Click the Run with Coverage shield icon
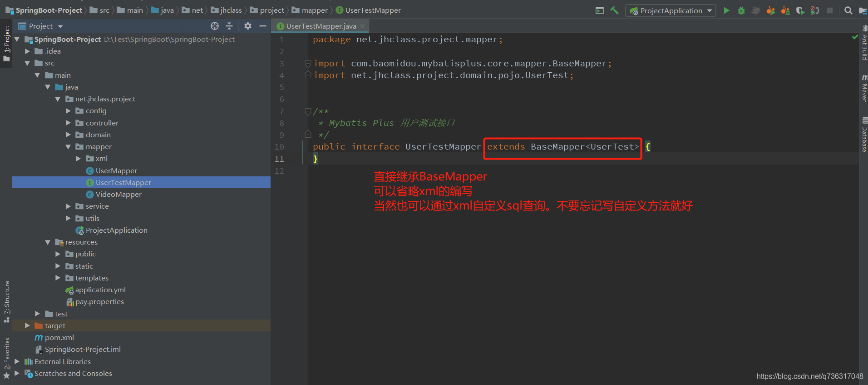 coord(800,10)
